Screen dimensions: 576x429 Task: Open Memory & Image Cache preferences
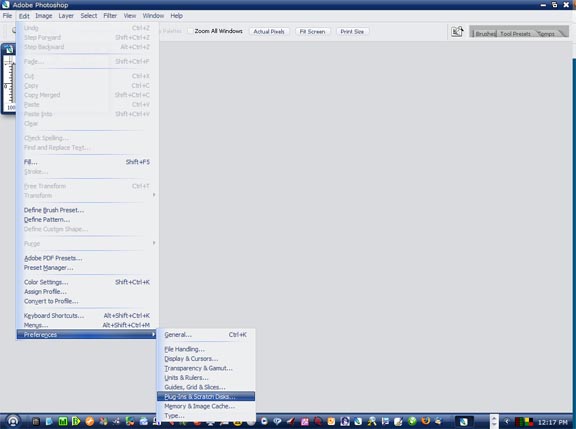coord(206,406)
